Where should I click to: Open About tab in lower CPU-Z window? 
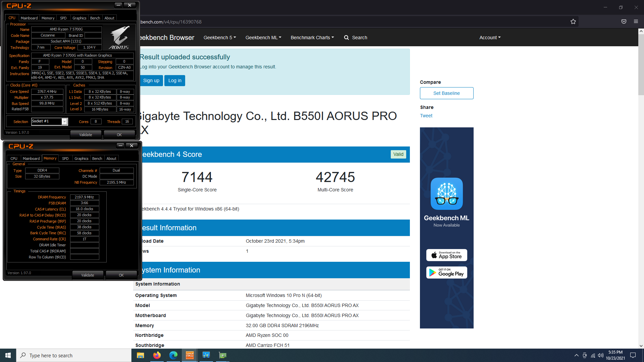pos(111,159)
